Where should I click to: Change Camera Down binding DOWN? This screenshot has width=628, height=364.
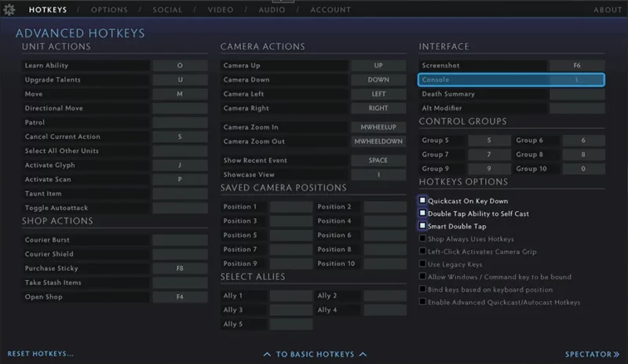[378, 80]
